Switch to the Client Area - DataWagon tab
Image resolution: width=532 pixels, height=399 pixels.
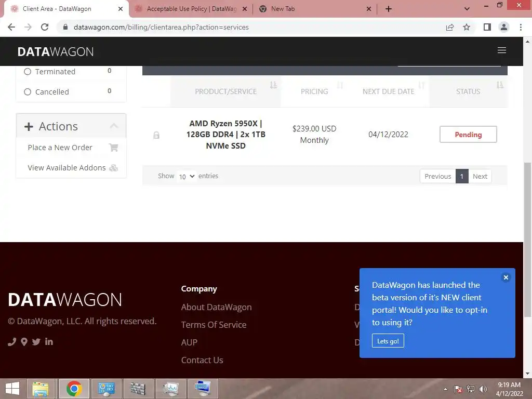coord(66,9)
